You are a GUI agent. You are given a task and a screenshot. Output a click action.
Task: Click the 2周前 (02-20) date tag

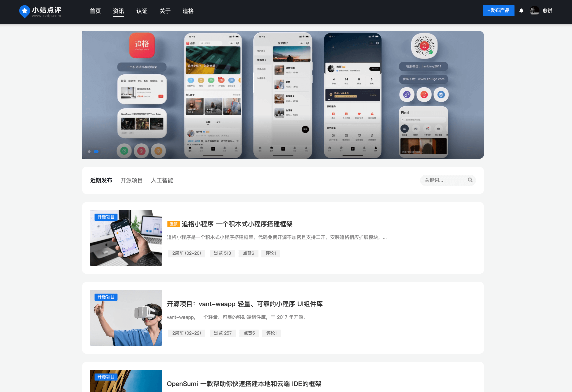(186, 253)
